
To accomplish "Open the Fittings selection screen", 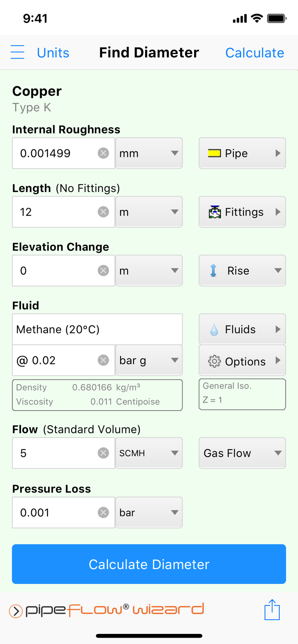I will coord(242,212).
